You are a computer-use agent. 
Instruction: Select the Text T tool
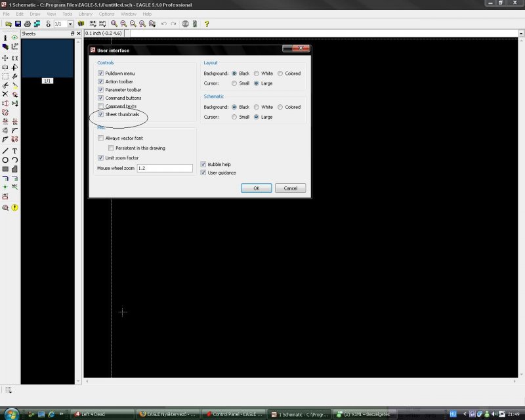click(x=14, y=151)
